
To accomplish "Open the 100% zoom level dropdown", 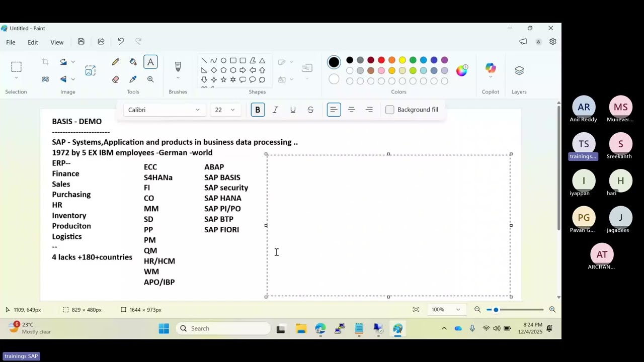I will click(x=445, y=310).
